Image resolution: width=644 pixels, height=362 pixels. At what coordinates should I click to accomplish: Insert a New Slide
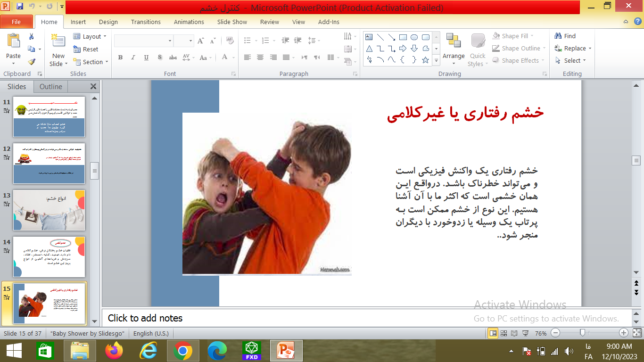click(58, 50)
